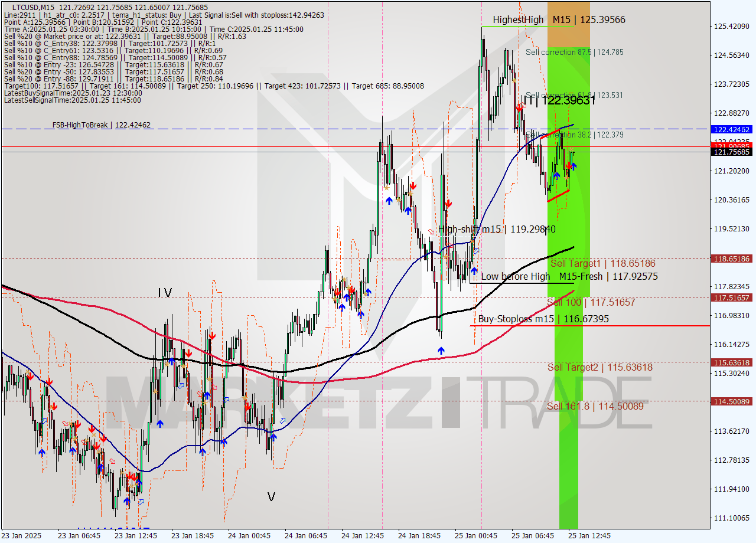This screenshot has height=543, width=756.
Task: Select the 'Time A:2025.01.25 03:30:00' line
Action: [x=154, y=29]
